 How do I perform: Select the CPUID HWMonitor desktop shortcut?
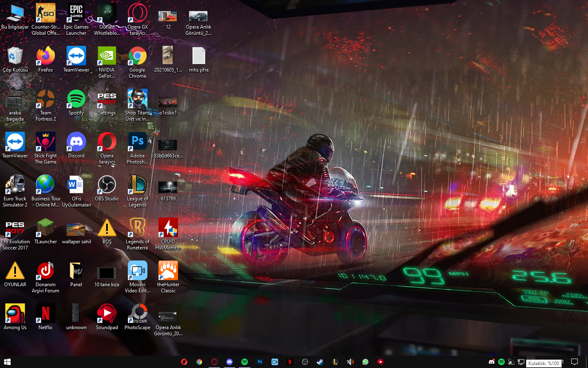coord(168,234)
